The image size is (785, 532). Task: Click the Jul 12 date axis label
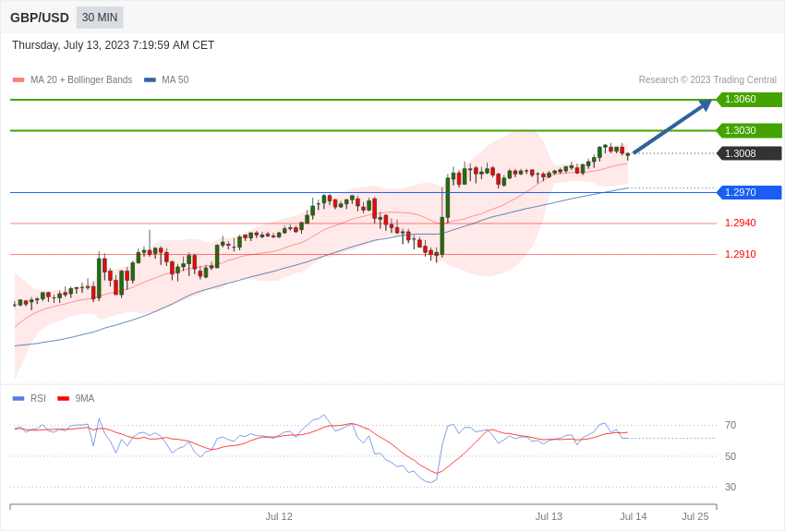(279, 516)
